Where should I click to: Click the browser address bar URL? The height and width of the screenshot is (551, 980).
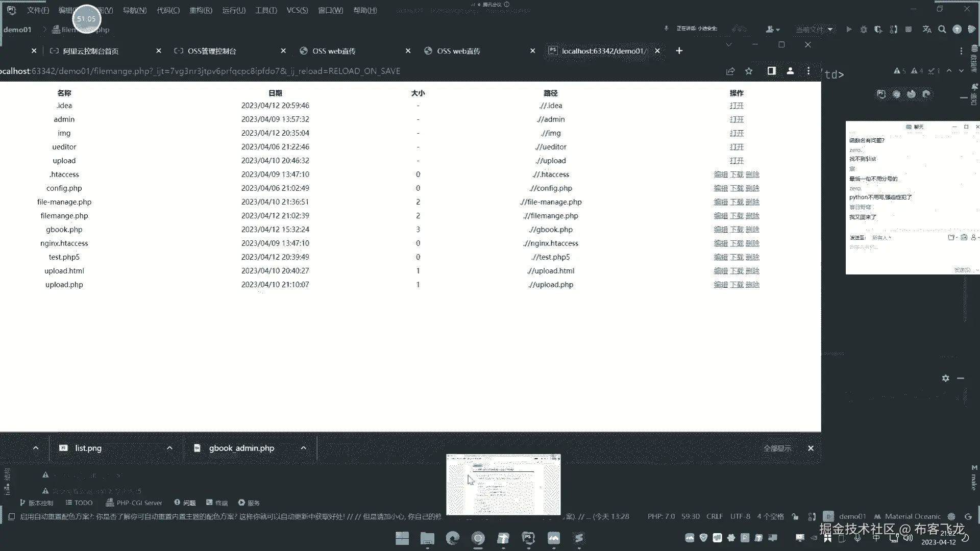[204, 71]
